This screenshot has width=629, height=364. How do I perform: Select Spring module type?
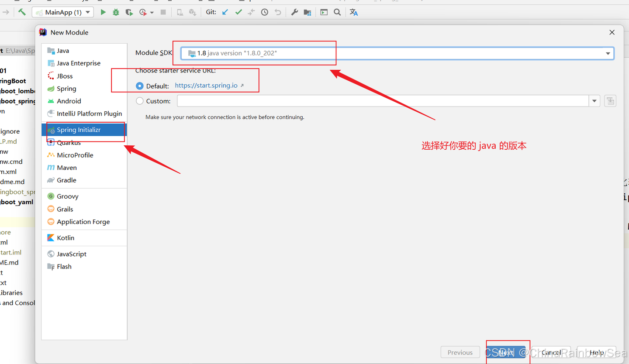point(84,89)
